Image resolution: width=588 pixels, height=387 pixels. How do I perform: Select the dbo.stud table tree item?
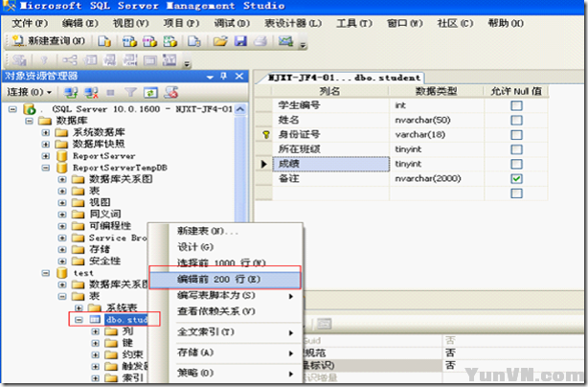tap(126, 320)
